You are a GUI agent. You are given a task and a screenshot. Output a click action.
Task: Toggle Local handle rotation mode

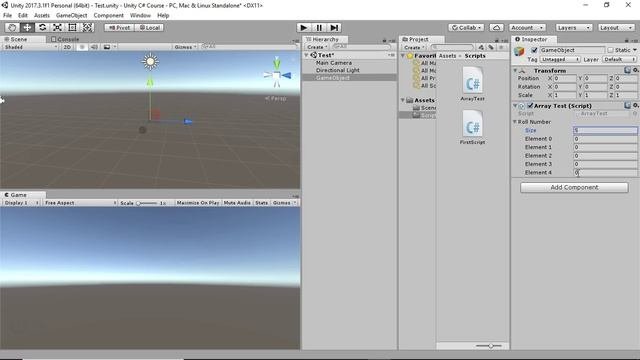149,27
